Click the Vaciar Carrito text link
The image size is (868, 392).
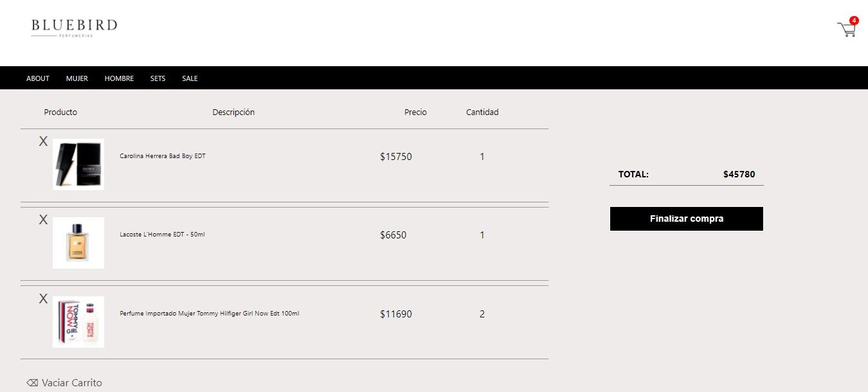pos(71,382)
